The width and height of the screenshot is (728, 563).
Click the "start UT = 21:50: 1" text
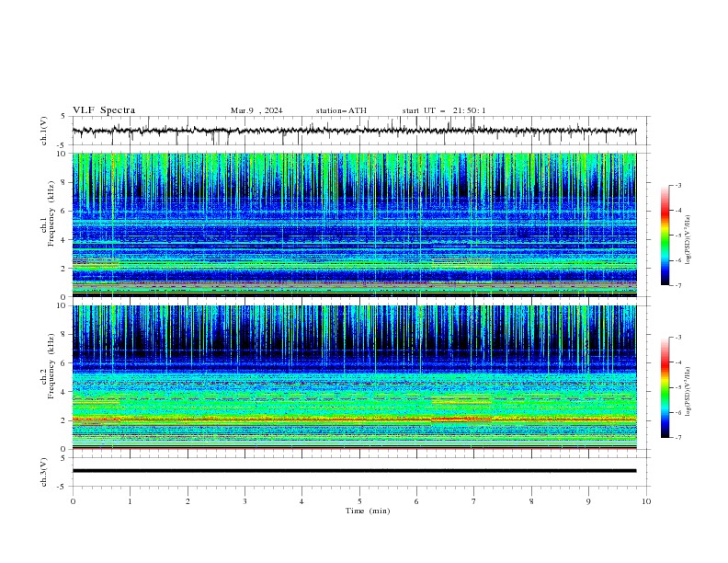(444, 110)
